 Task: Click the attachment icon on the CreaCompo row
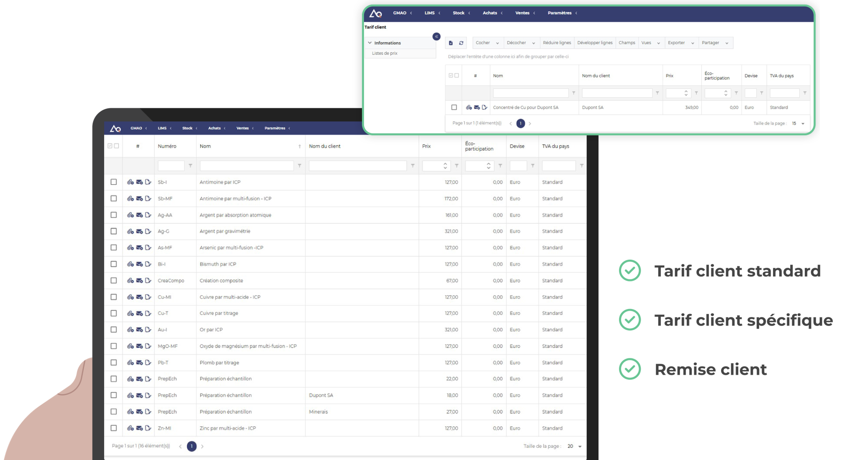pyautogui.click(x=130, y=281)
